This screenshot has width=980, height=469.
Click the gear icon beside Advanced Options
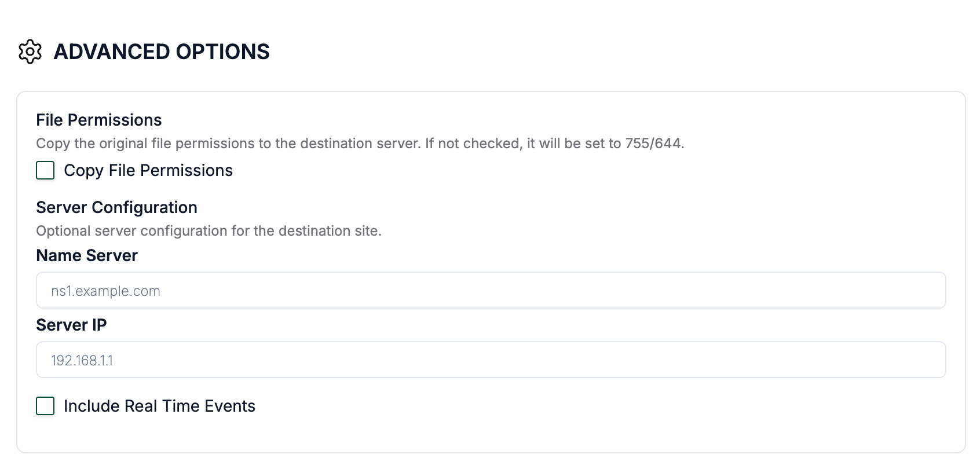[30, 52]
